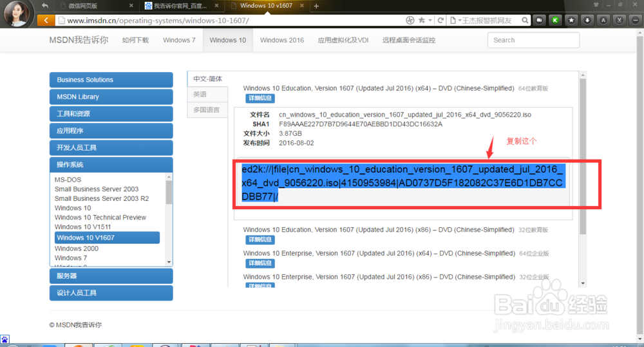Select Windows 10 Technical Preview entry

[100, 217]
